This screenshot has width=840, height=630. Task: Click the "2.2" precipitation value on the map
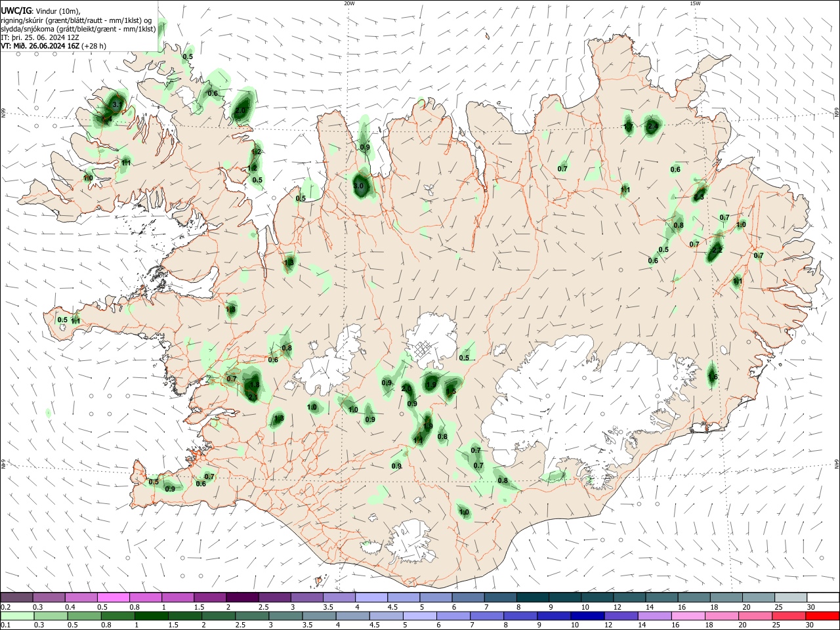(x=717, y=250)
